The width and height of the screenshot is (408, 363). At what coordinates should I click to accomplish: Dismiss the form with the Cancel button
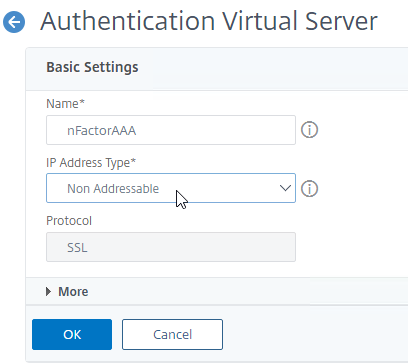point(172,334)
